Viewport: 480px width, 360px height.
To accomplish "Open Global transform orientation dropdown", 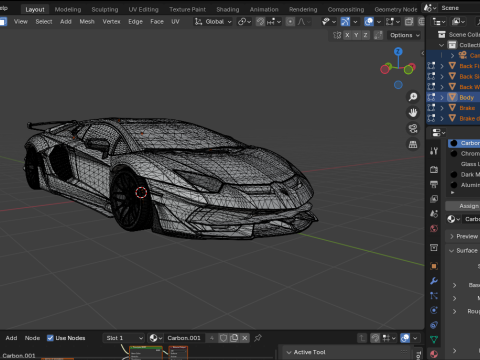I will [213, 22].
